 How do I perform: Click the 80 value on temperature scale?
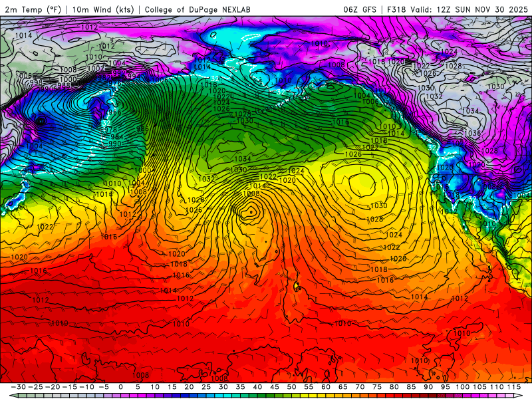point(394,387)
